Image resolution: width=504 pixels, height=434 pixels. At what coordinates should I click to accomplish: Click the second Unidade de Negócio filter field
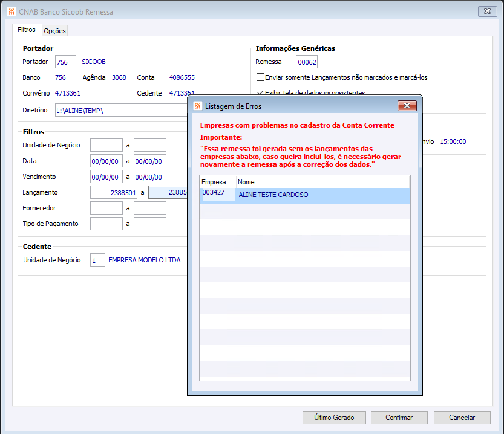coord(150,145)
